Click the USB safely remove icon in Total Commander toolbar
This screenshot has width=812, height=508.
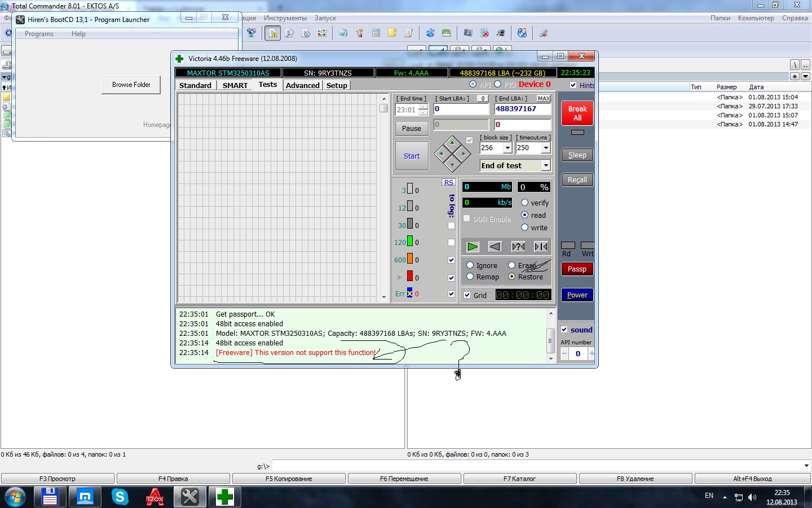pos(544,33)
